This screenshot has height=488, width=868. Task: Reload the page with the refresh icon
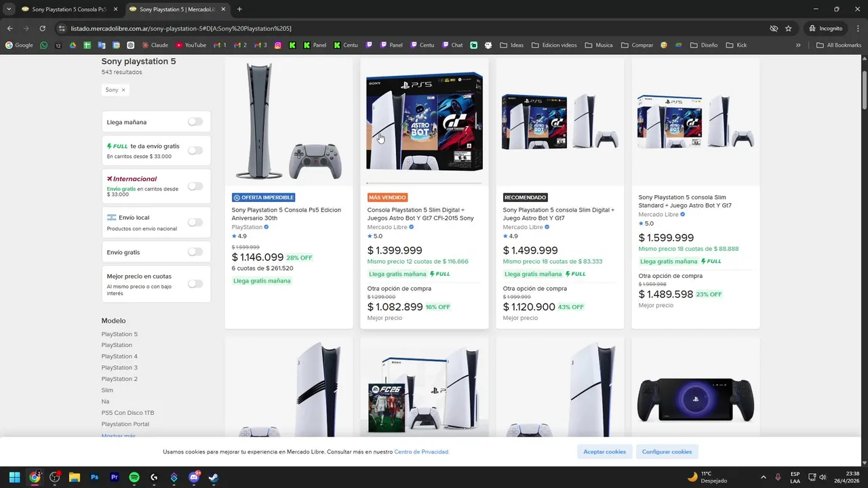coord(42,28)
